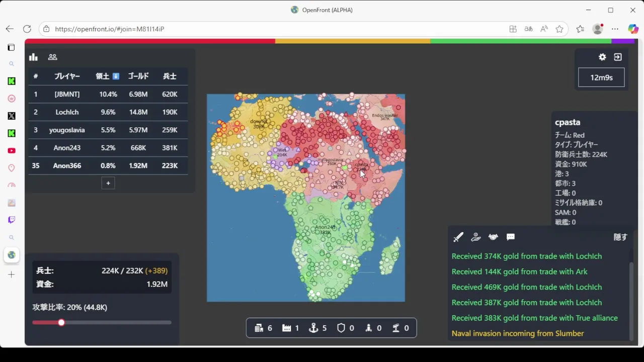Screen dimensions: 644x362
Task: Open the read aloud icon
Action: coord(544,29)
